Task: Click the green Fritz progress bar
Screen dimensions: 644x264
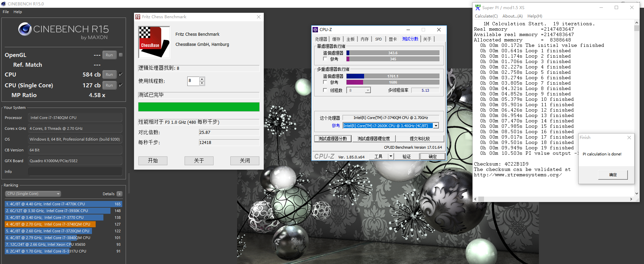Action: (x=199, y=107)
